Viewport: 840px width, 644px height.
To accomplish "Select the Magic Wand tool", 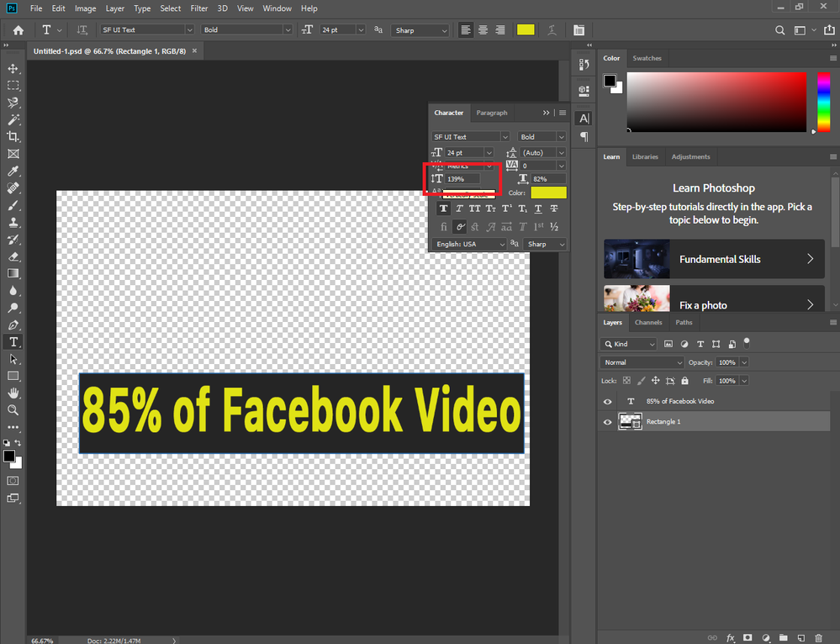I will pos(13,119).
